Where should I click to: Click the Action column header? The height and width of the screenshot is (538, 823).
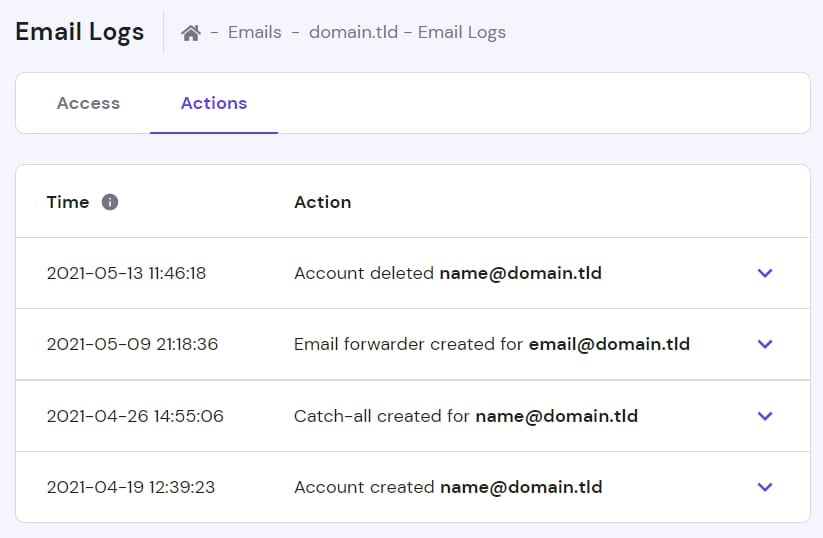(322, 202)
